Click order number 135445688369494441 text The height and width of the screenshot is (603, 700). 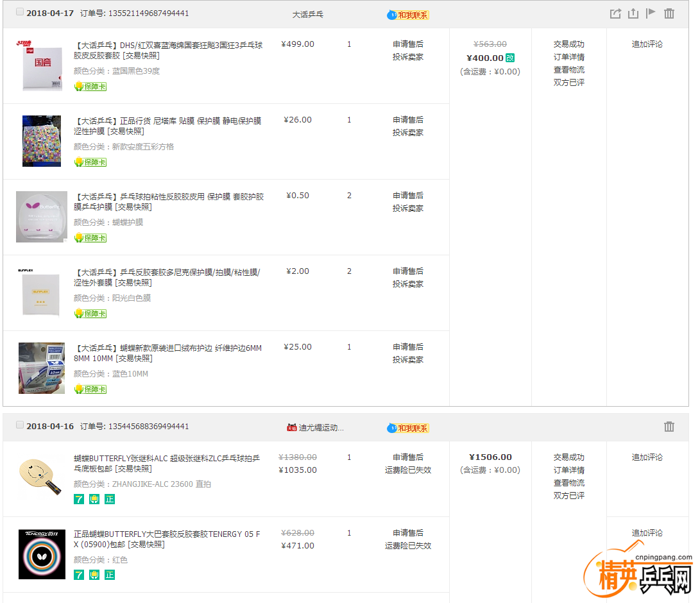(x=149, y=427)
